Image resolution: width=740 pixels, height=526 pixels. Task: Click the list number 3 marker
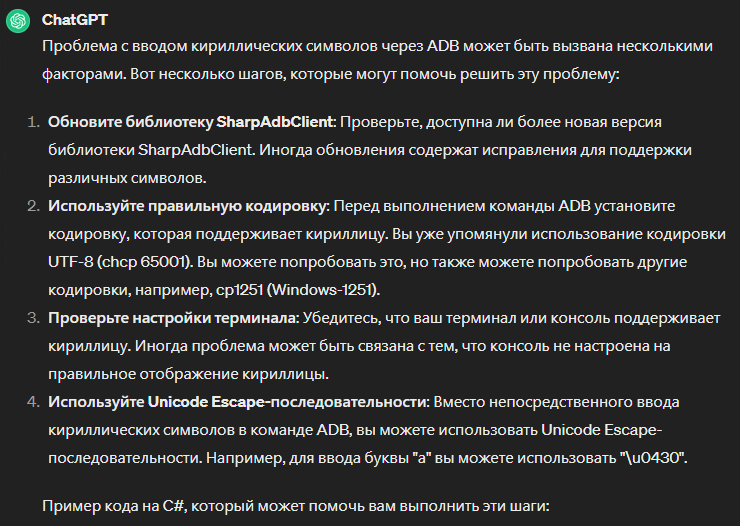click(x=33, y=317)
